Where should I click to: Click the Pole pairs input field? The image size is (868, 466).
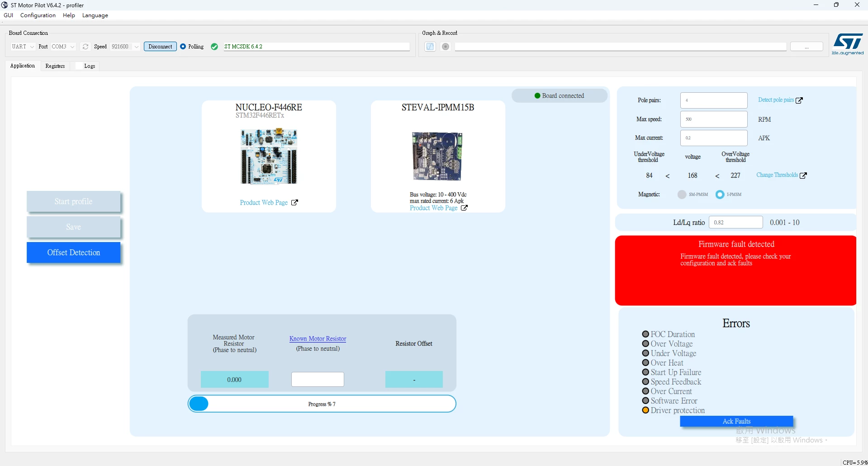714,100
